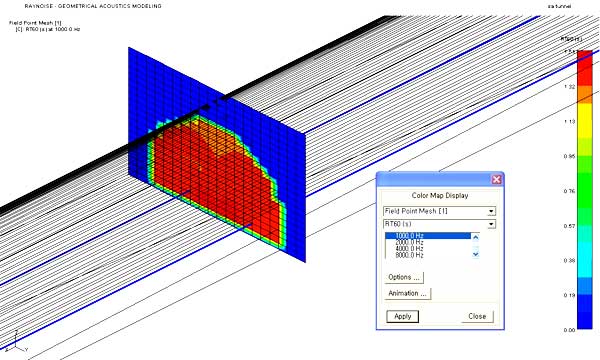Click the blue bottom of color scale

tap(584, 312)
